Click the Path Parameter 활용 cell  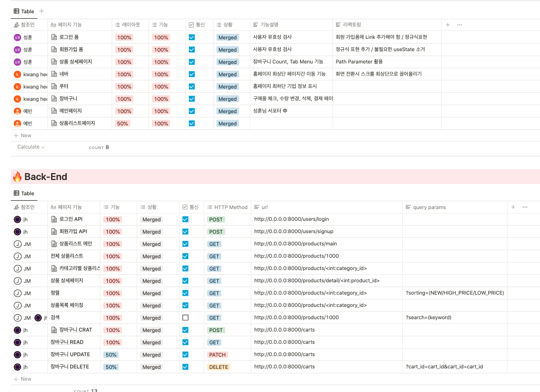[387, 61]
